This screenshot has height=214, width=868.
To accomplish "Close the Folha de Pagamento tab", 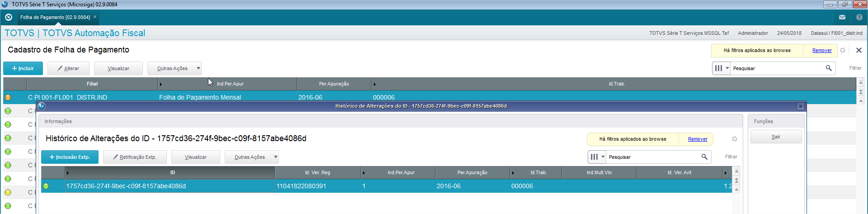I will click(x=95, y=17).
